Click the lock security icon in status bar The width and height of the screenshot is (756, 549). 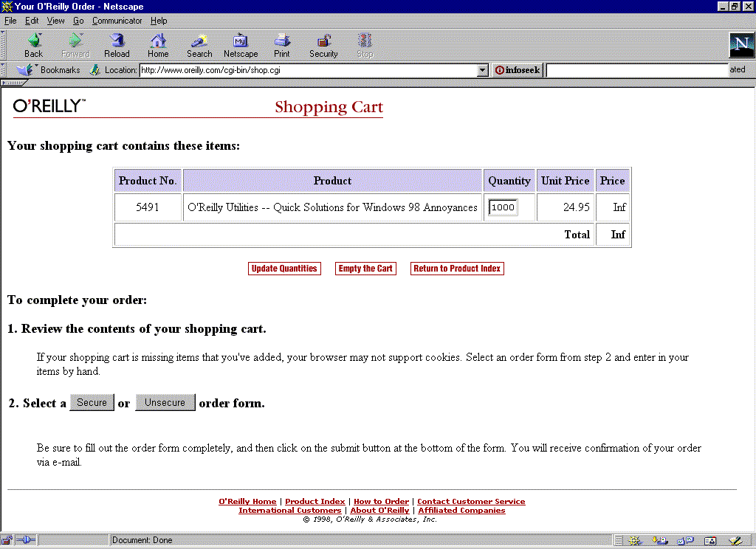click(x=7, y=540)
